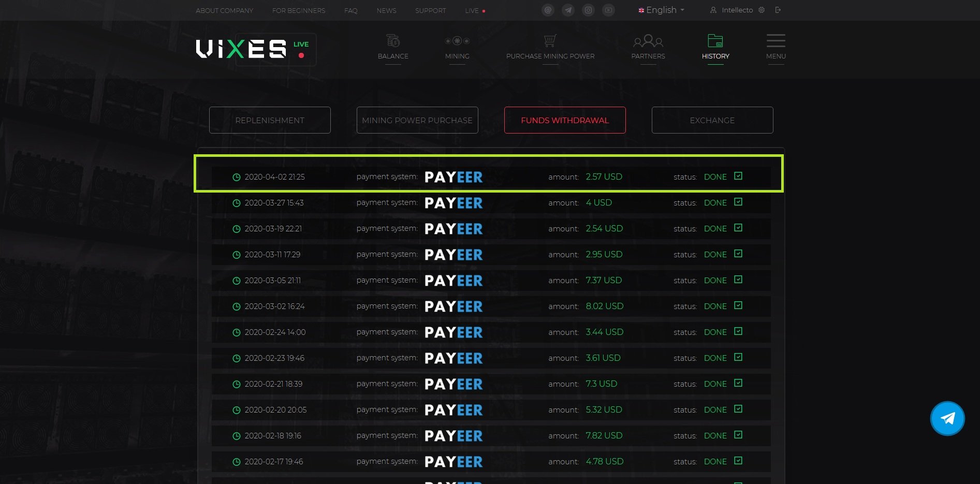
Task: Click clock icon for 2020-03-05 21:11
Action: point(237,281)
